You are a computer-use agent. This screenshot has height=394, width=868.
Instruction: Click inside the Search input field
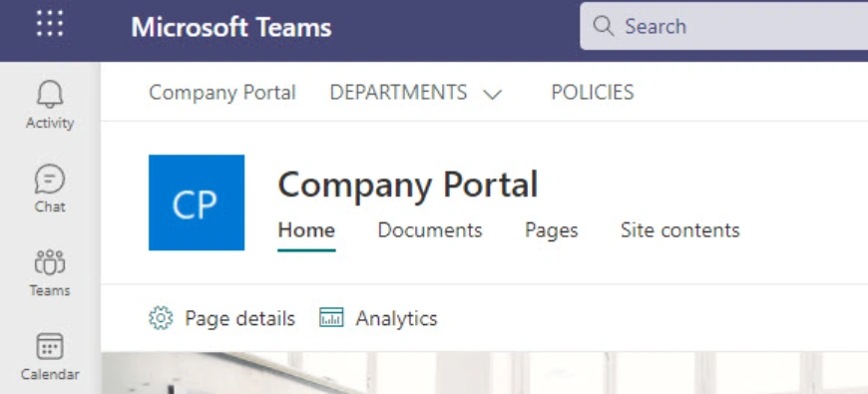[x=724, y=26]
